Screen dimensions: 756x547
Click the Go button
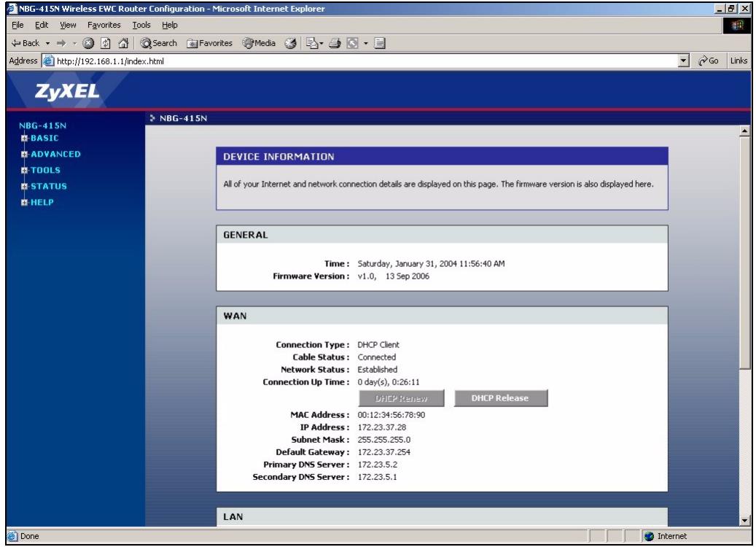click(709, 61)
